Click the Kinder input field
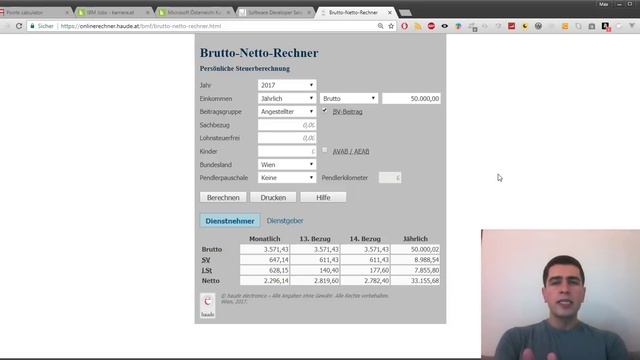640x360 pixels. click(x=287, y=151)
